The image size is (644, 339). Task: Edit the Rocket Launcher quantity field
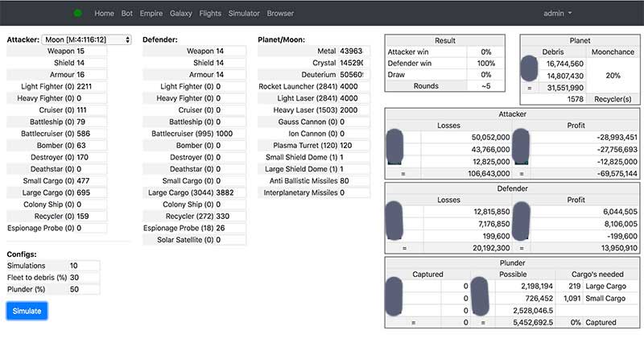[x=354, y=86]
